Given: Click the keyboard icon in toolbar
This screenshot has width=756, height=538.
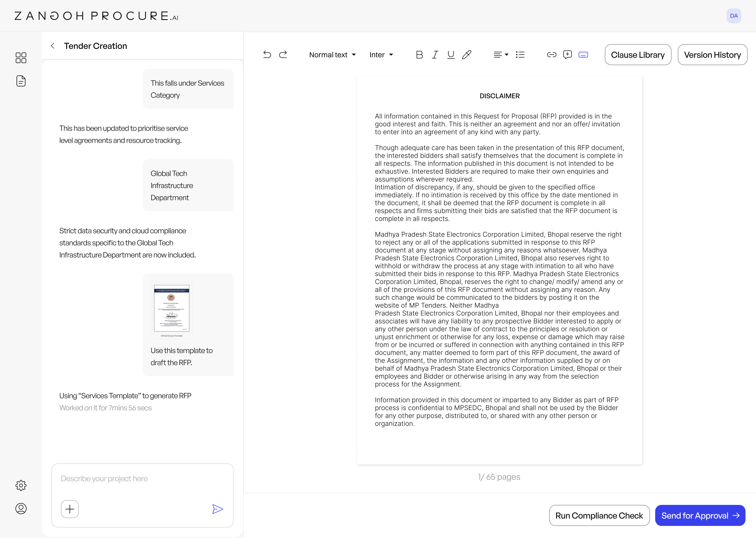Looking at the screenshot, I should coord(583,55).
